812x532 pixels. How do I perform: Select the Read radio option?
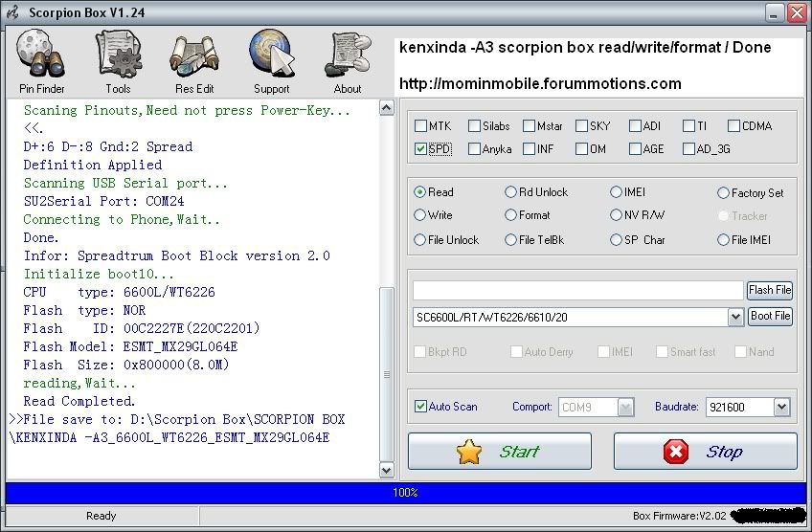click(419, 192)
